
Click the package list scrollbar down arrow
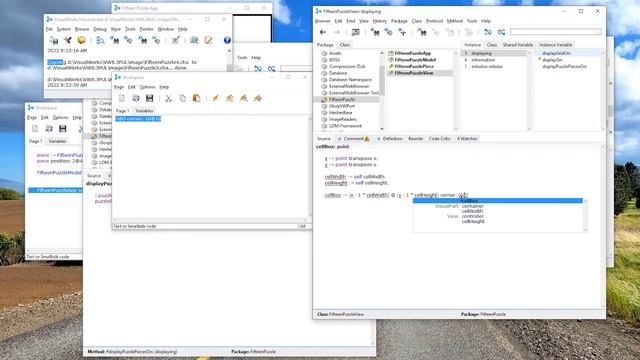click(382, 129)
